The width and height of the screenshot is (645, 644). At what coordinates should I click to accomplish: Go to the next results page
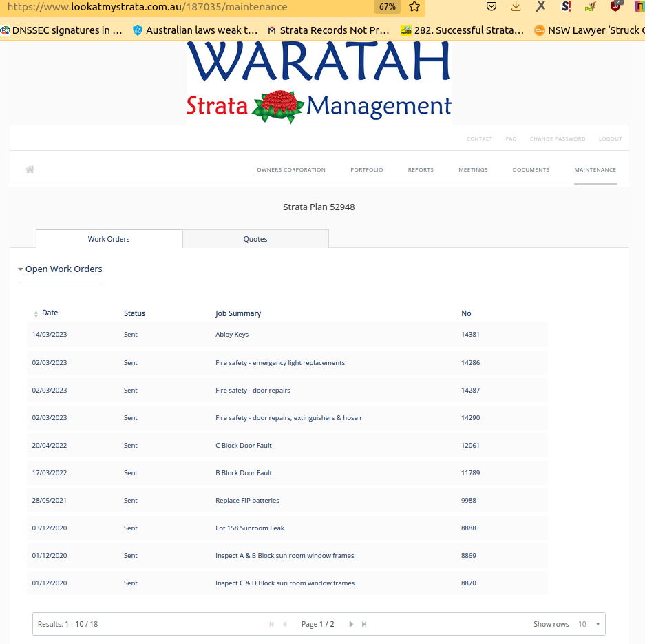tap(351, 624)
